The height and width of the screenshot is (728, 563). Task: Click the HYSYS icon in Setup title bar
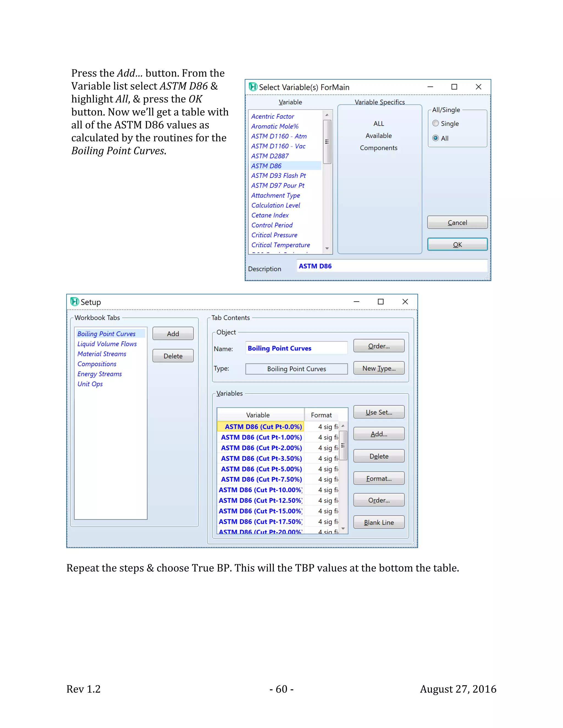[75, 302]
